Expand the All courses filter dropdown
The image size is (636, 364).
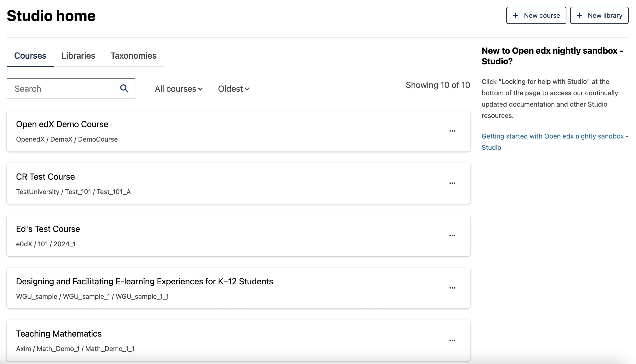(x=178, y=89)
